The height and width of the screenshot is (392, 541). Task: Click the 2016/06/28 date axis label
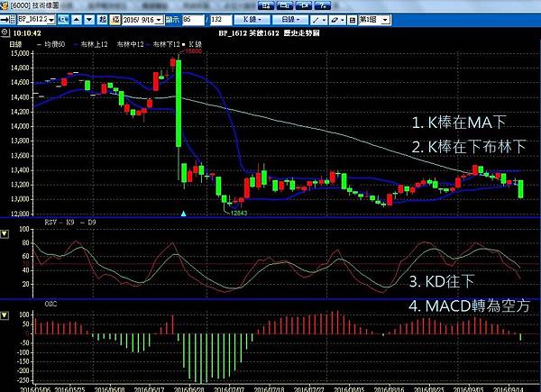click(188, 389)
